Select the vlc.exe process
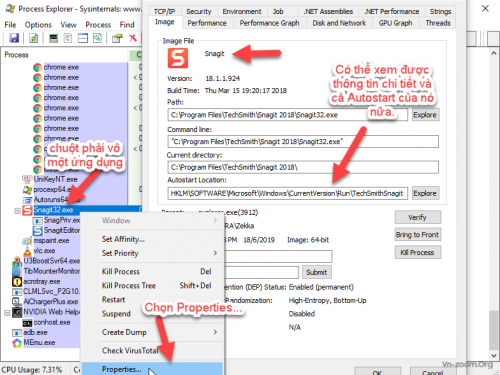 44,251
